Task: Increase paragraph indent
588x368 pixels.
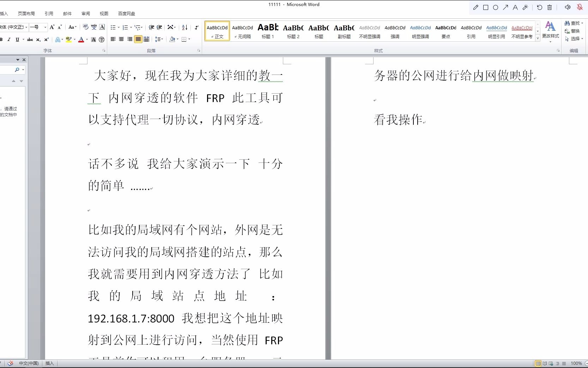Action: [x=159, y=27]
